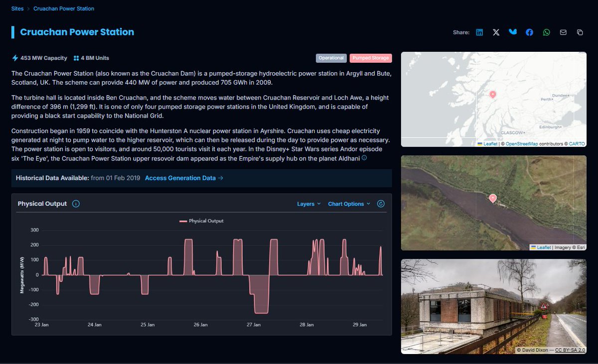Click the Cruachan Power Station heading
The image size is (598, 364).
pyautogui.click(x=77, y=32)
